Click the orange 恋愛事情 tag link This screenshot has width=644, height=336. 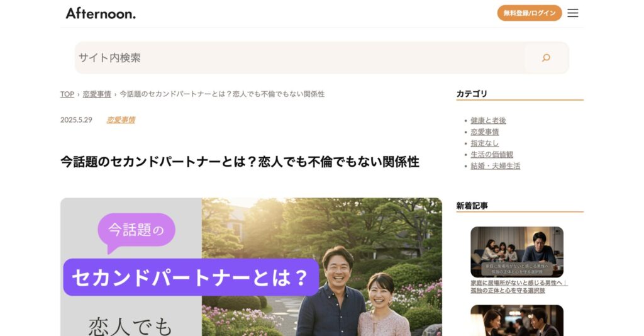pos(121,120)
